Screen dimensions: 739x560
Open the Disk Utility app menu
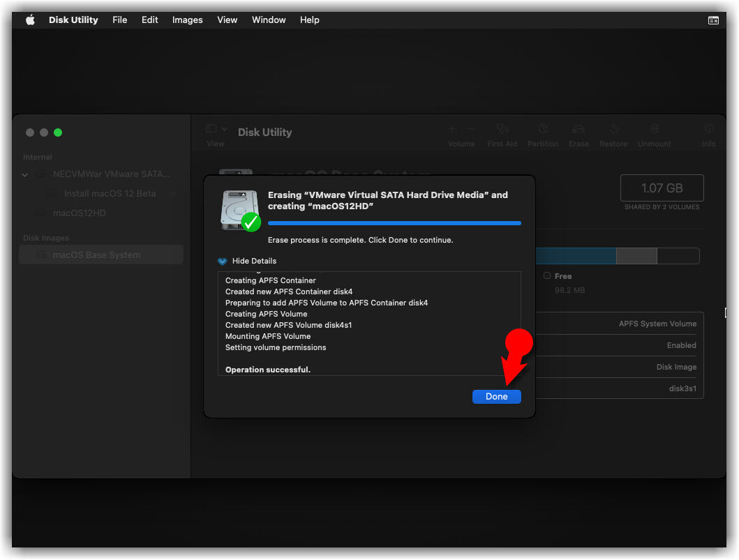(73, 20)
